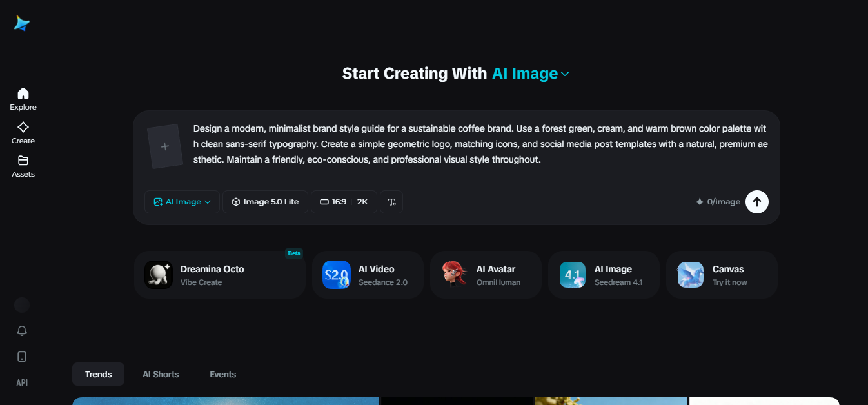Choose the Image 5.0 Lite model selector
This screenshot has width=868, height=405.
(x=265, y=202)
